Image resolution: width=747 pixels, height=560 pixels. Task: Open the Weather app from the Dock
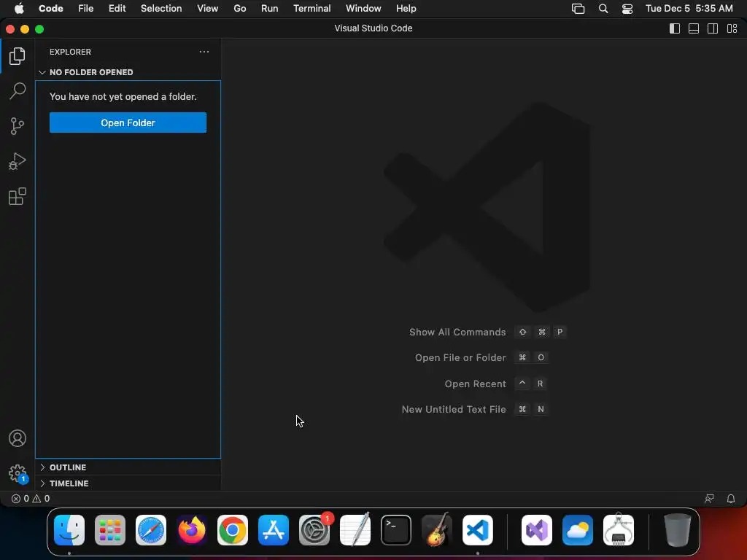click(x=578, y=530)
